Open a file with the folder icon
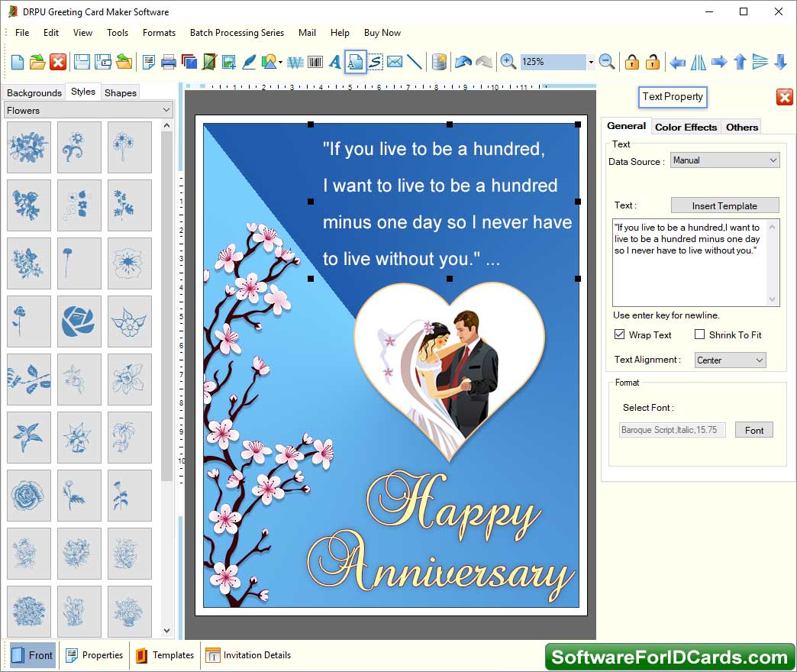 click(x=37, y=62)
